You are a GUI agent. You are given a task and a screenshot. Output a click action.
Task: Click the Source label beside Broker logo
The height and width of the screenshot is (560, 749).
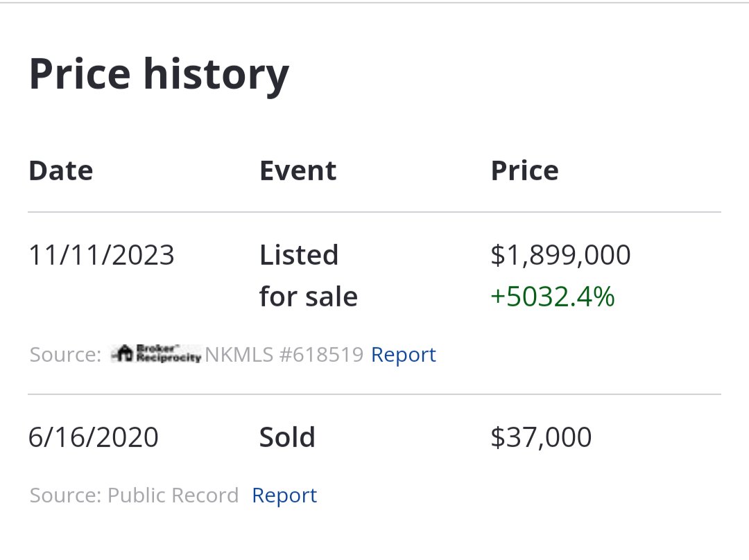(x=65, y=355)
